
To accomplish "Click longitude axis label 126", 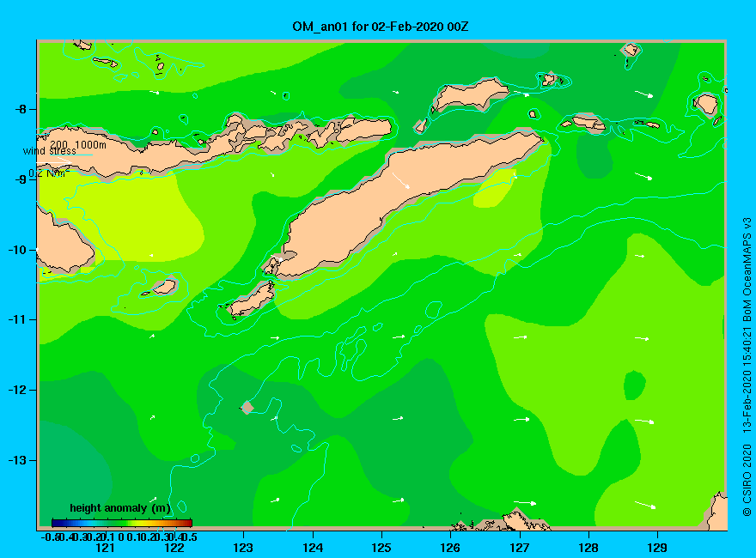I will 450,548.
